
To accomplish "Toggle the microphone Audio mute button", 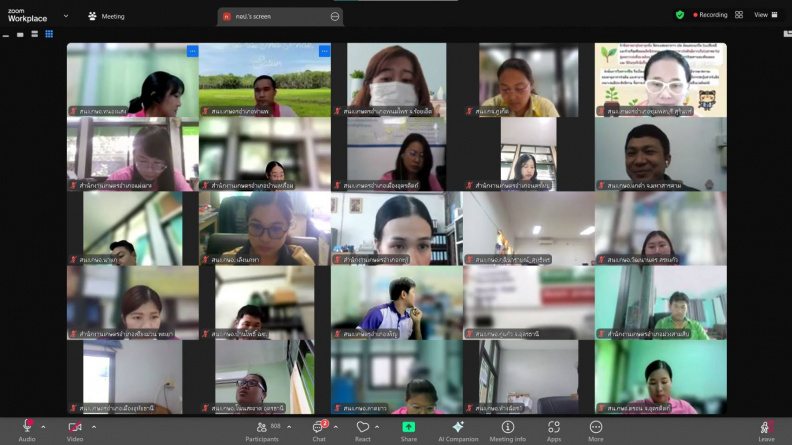I will point(27,431).
